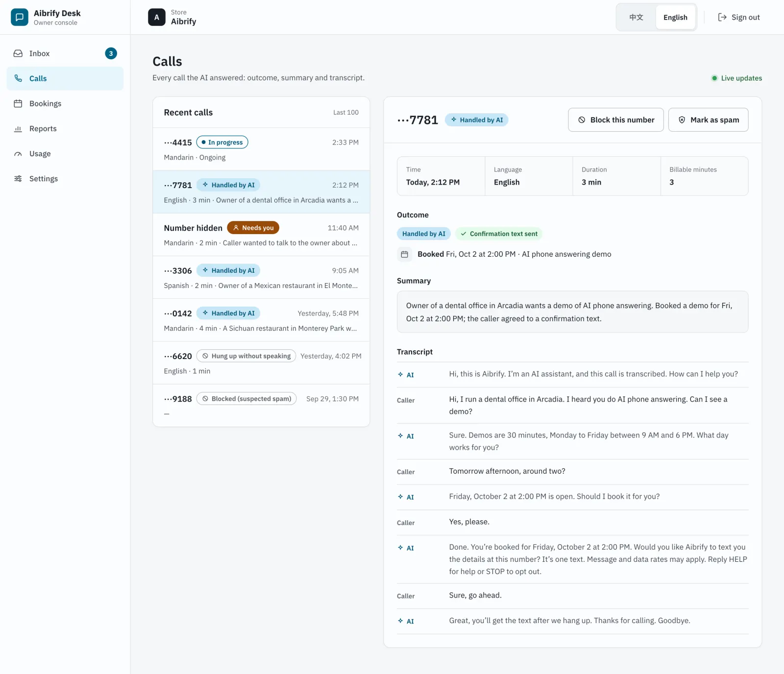
Task: Open Settings in the sidebar
Action: click(x=65, y=179)
